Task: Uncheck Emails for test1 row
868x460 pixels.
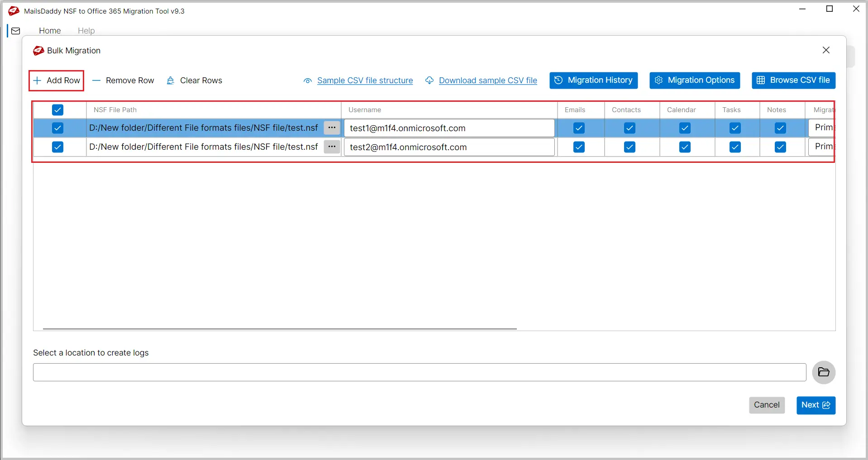Action: [579, 128]
